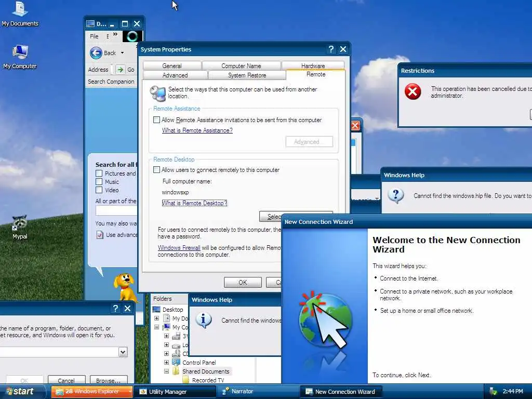The height and width of the screenshot is (399, 532).
Task: Expand the Control Panel node in Folders tree
Action: (x=166, y=362)
